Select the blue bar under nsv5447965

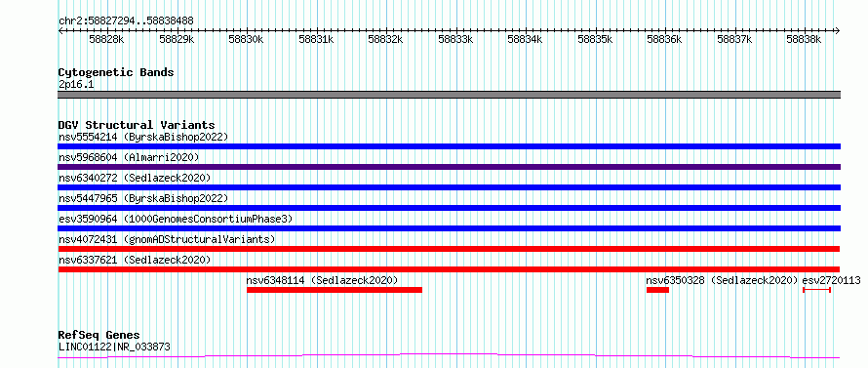click(x=449, y=208)
